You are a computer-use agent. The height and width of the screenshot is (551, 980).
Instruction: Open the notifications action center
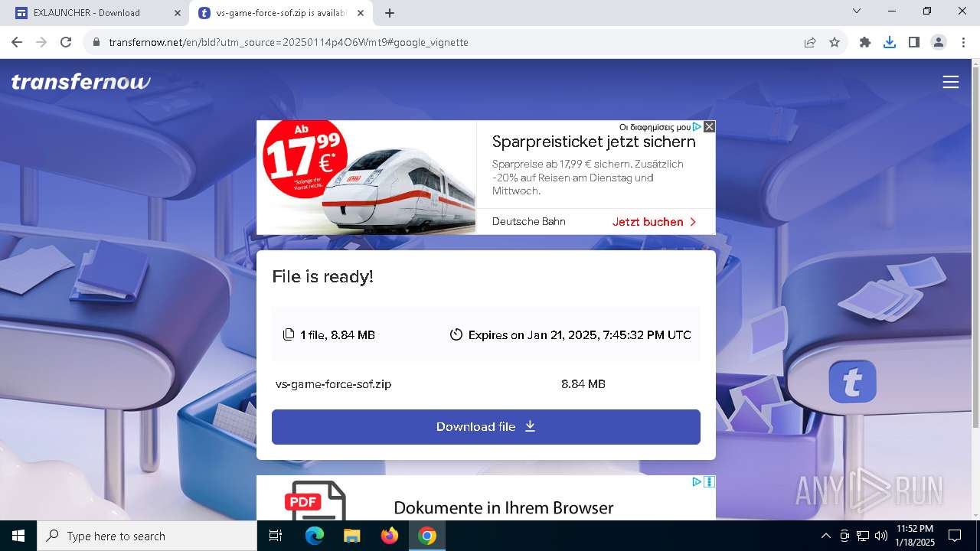pos(955,536)
